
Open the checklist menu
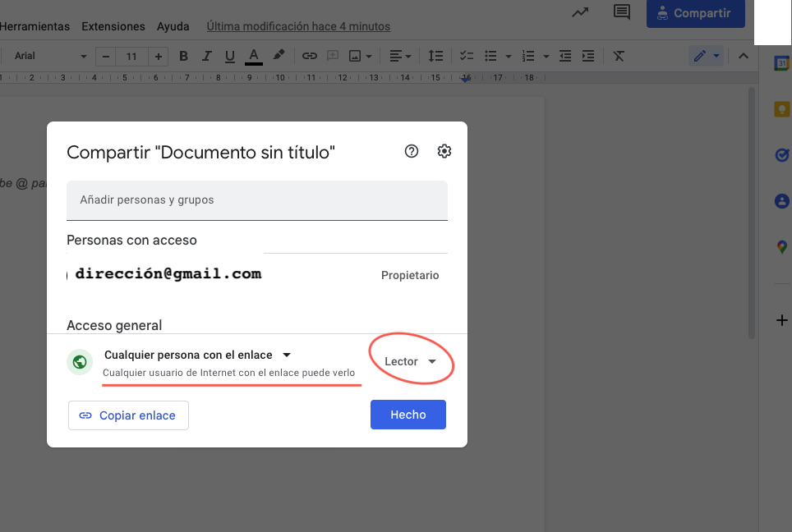point(466,56)
